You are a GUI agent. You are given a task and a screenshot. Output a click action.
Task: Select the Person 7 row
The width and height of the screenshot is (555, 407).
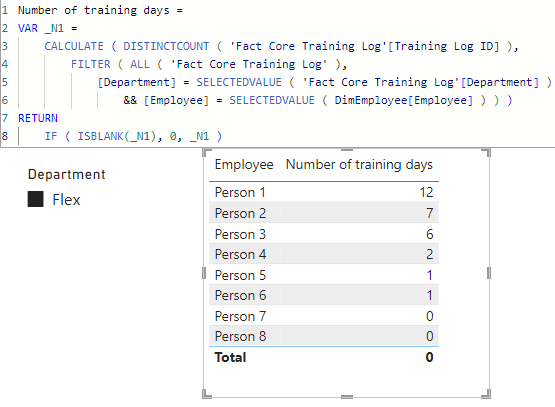(324, 316)
